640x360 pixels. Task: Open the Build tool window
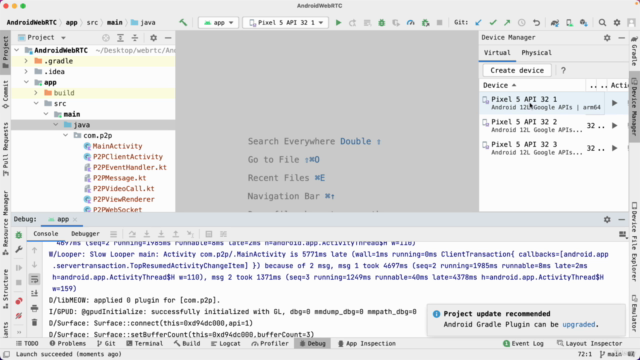[187, 344]
